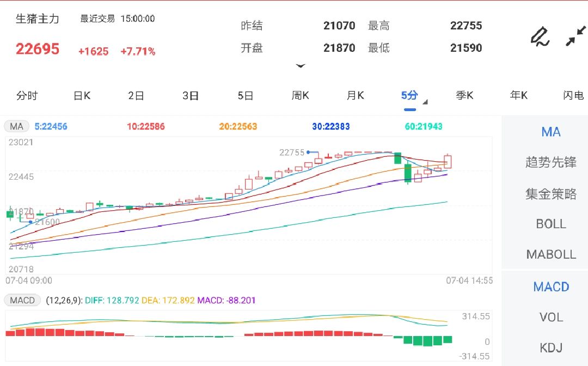Tap the 22445 price axis label
This screenshot has width=588, height=366.
pos(21,176)
